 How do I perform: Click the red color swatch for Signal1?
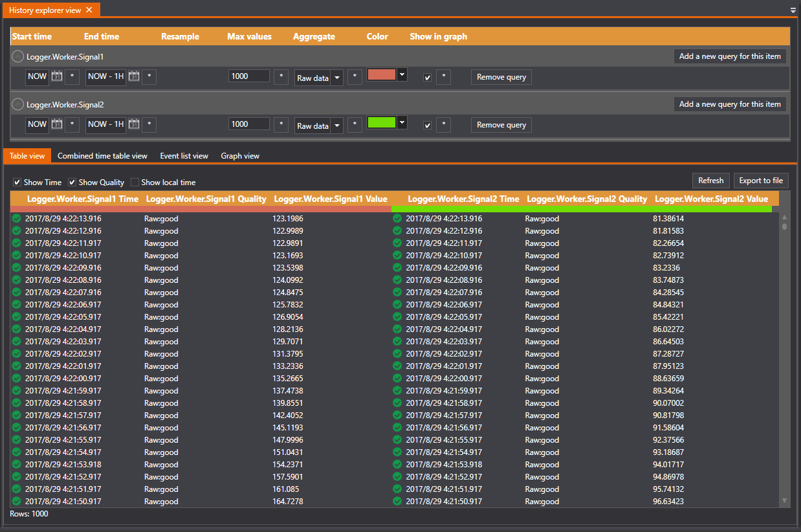click(x=382, y=74)
